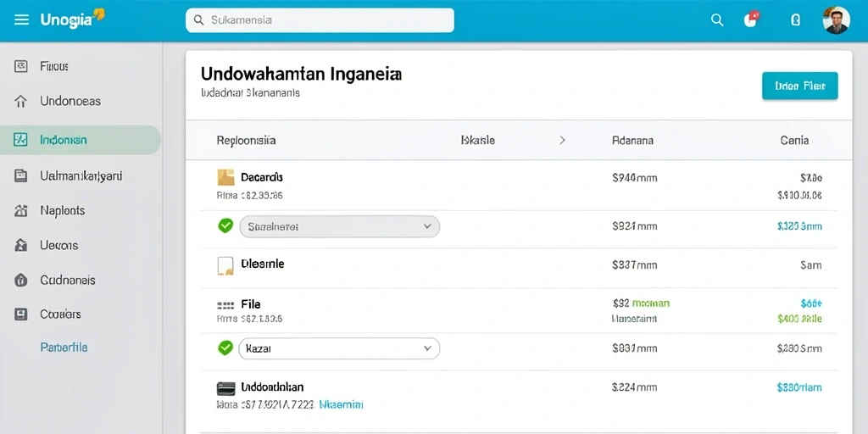This screenshot has height=434, width=868.
Task: Click the Urdee Fiien button
Action: tap(800, 86)
